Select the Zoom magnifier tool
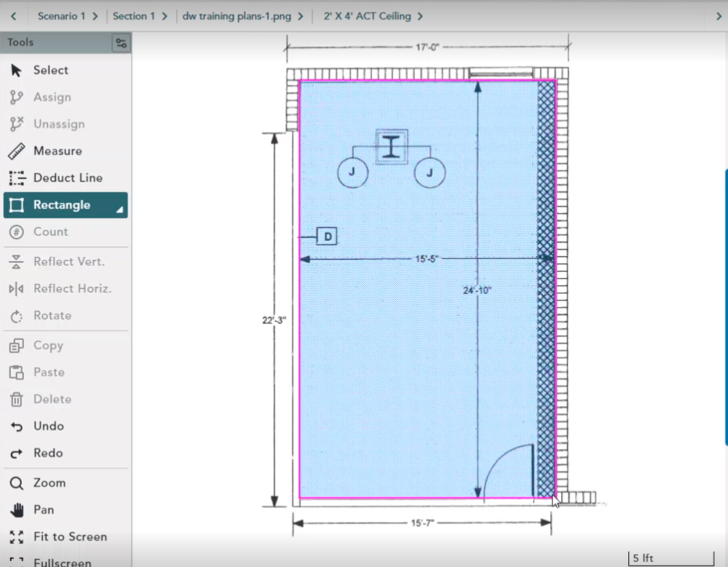The height and width of the screenshot is (567, 728). tap(17, 483)
